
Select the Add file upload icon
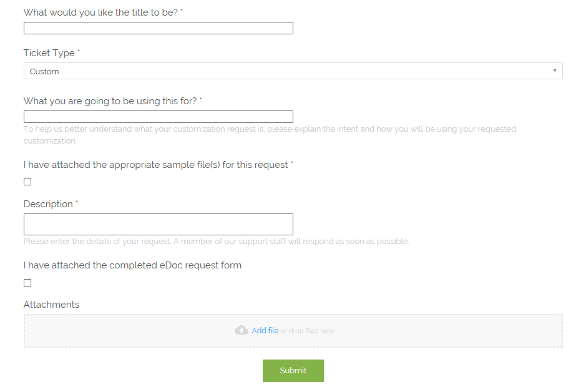pyautogui.click(x=242, y=330)
